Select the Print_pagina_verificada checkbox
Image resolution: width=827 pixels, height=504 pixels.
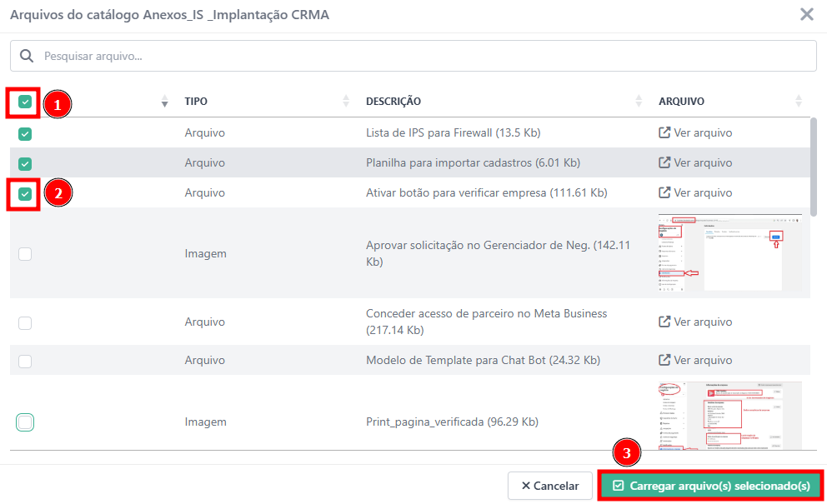point(25,422)
